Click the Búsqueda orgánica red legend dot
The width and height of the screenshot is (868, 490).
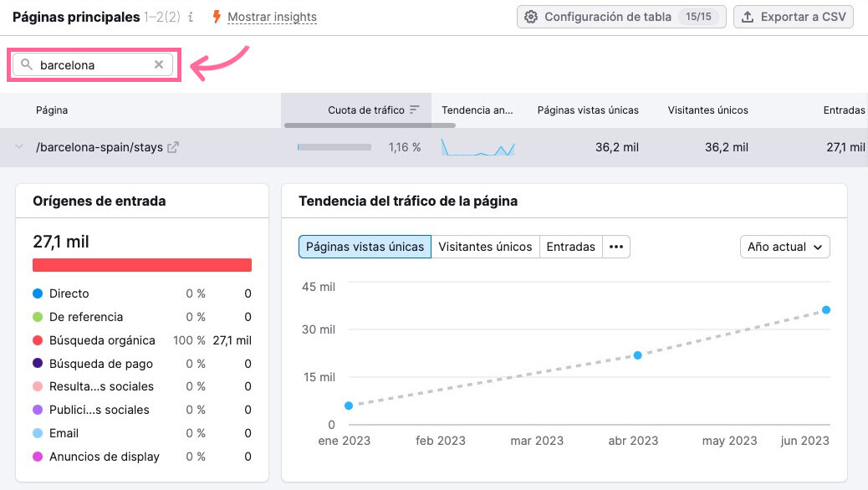(38, 340)
